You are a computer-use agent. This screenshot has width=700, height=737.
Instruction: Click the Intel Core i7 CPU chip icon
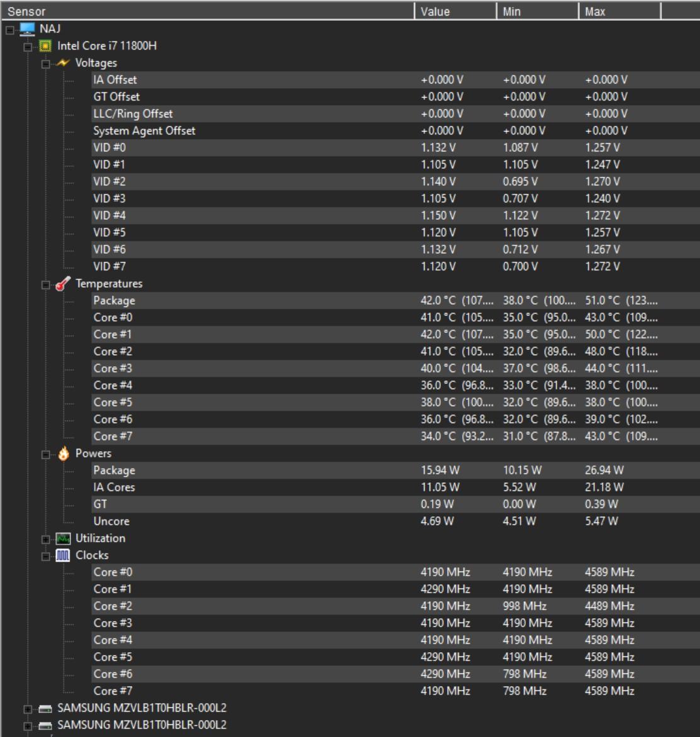point(45,46)
